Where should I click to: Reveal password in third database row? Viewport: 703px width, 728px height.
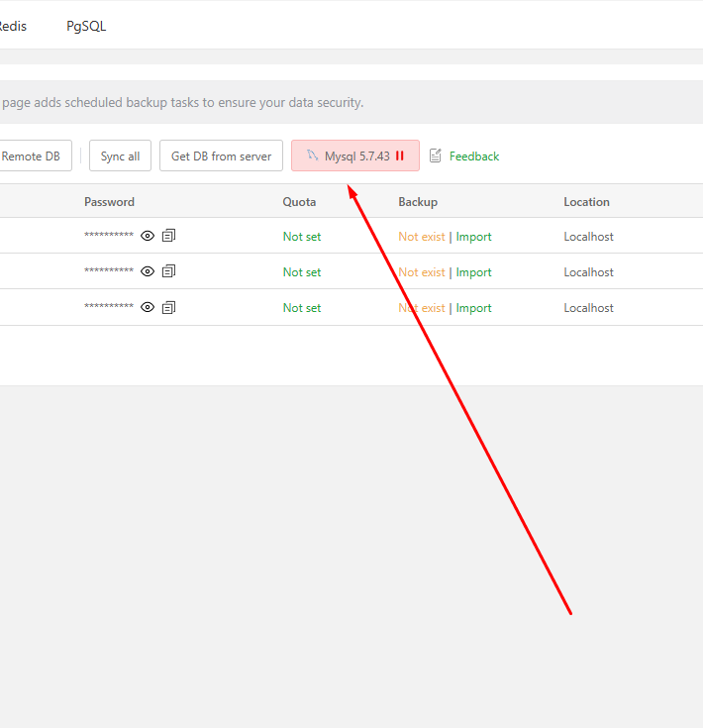(x=148, y=307)
